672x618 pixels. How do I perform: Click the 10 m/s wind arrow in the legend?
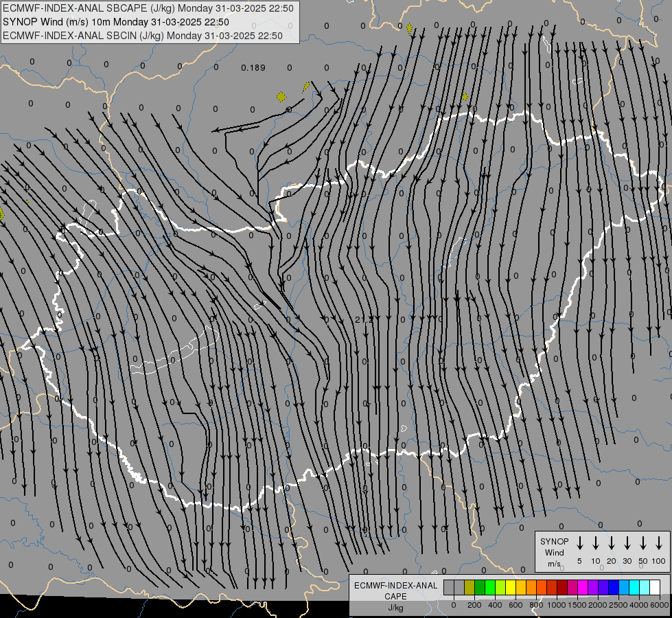pyautogui.click(x=596, y=543)
